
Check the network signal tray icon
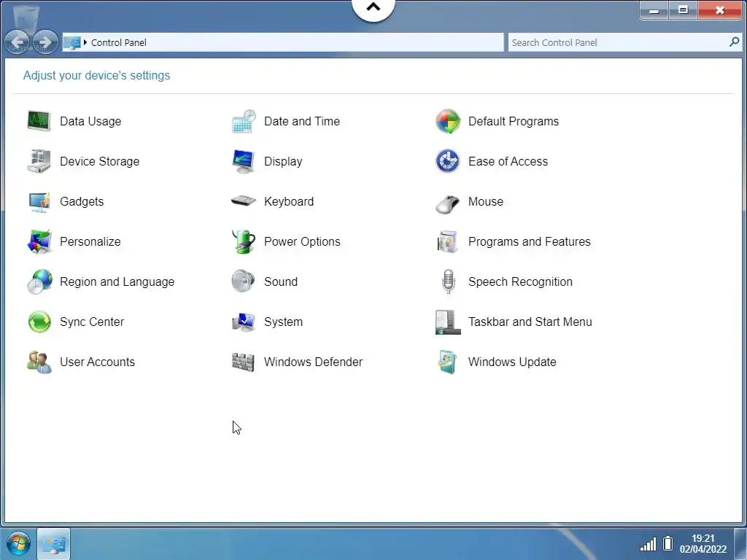pyautogui.click(x=648, y=544)
